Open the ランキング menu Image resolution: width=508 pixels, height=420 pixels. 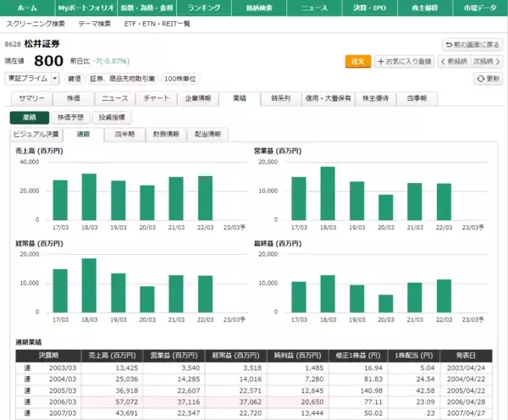click(204, 8)
